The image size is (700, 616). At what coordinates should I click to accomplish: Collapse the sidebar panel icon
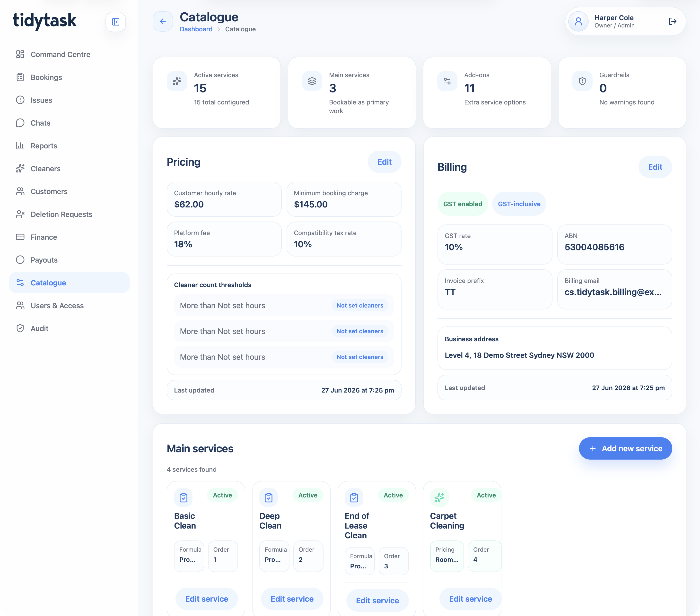[115, 22]
